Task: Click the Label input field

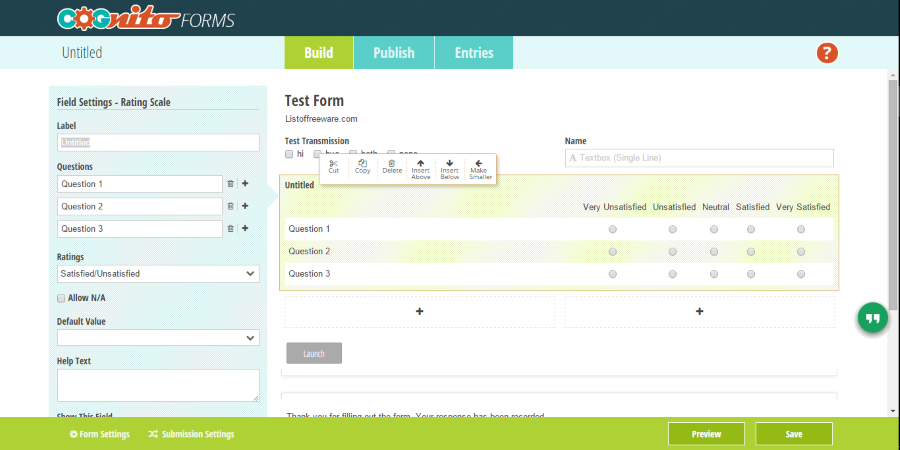Action: pyautogui.click(x=158, y=143)
